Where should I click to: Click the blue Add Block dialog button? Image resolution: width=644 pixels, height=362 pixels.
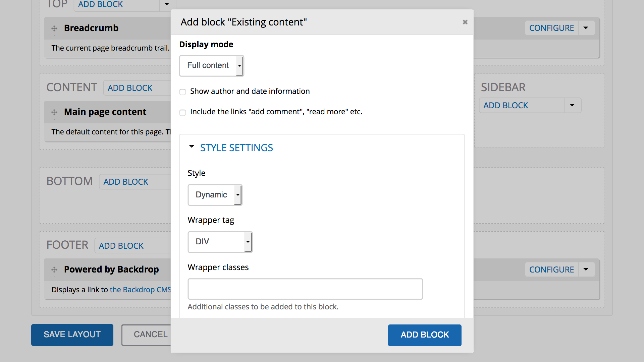coord(425,335)
